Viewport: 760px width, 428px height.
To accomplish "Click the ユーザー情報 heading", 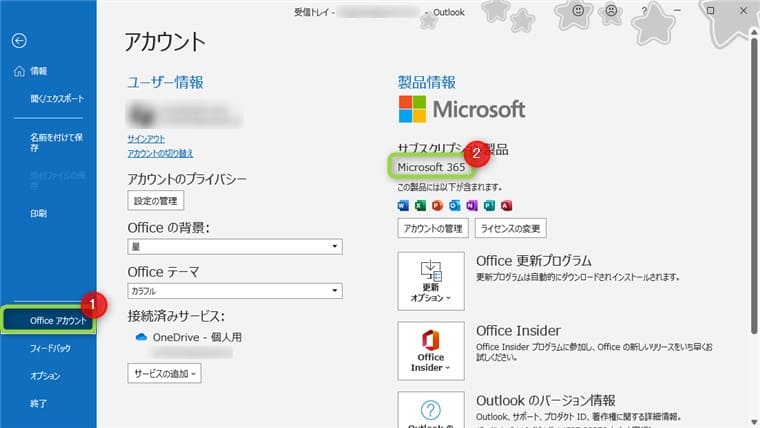I will coord(165,82).
